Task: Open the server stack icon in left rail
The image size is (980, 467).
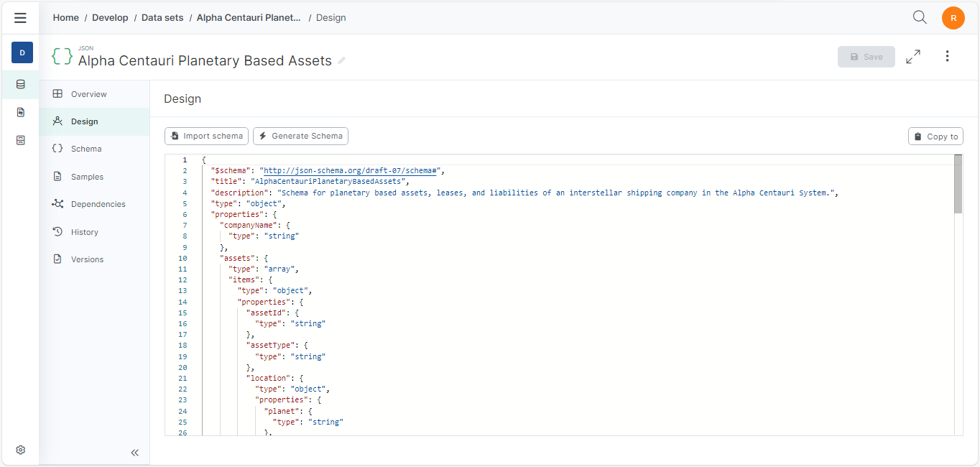Action: (20, 140)
